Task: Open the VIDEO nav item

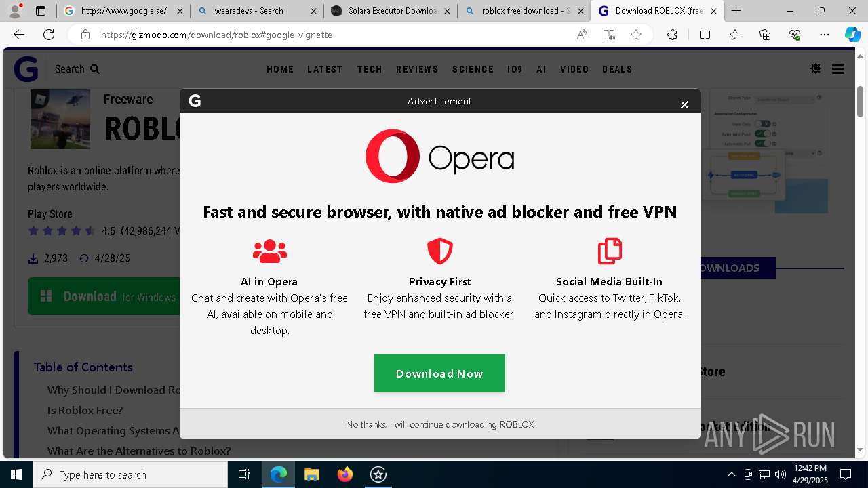Action: (x=574, y=69)
